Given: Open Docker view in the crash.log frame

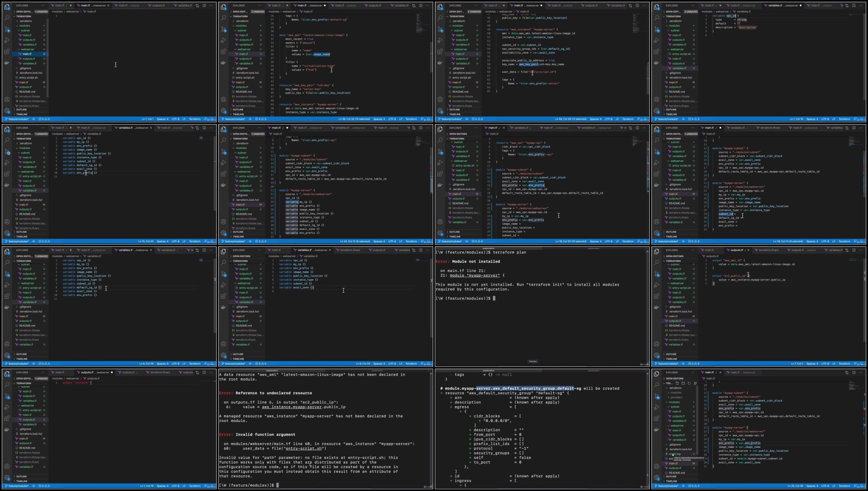Looking at the screenshot, I should 656,429.
